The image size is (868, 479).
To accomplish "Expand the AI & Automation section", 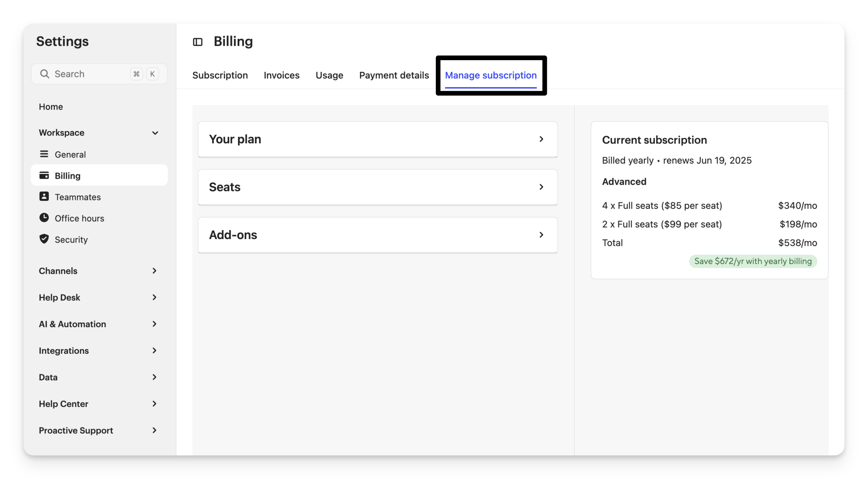I will click(154, 324).
